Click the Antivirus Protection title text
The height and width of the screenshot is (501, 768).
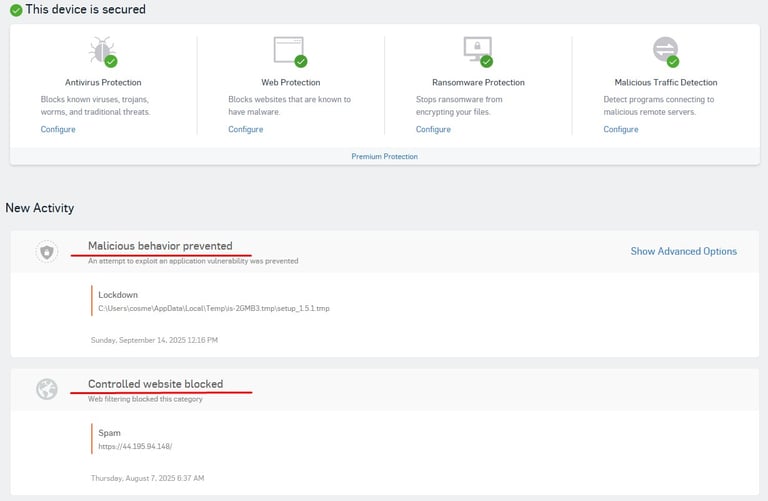coord(103,82)
